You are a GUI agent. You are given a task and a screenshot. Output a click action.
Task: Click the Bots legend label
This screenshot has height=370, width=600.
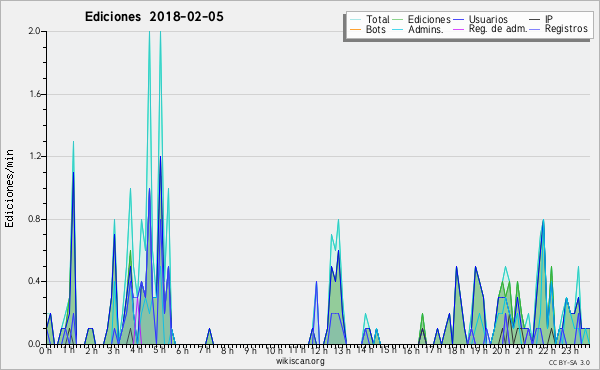(376, 29)
